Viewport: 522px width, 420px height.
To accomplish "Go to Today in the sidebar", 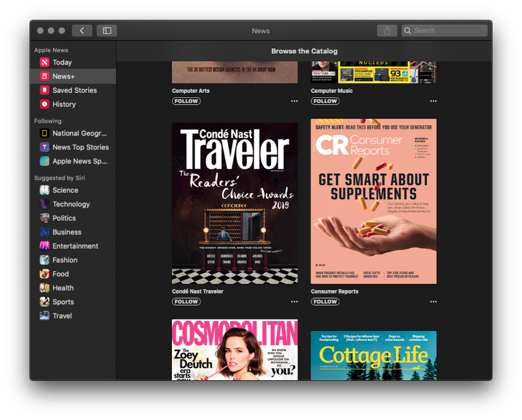I will click(x=62, y=62).
